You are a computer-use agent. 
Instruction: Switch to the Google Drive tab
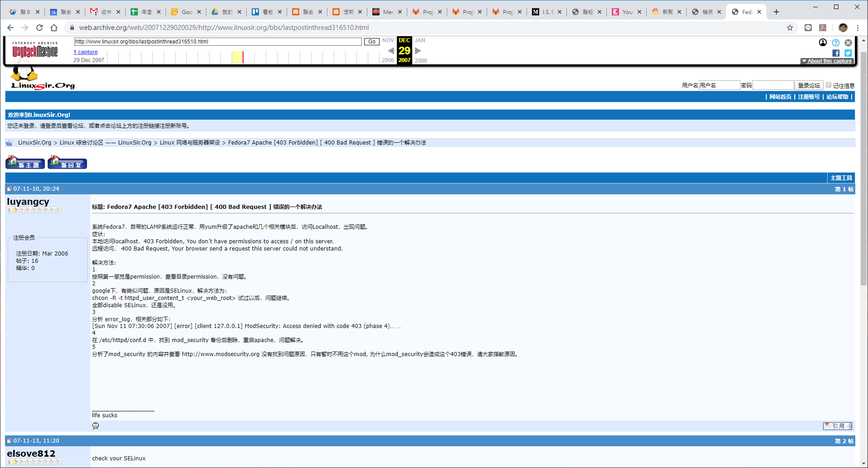coord(225,12)
